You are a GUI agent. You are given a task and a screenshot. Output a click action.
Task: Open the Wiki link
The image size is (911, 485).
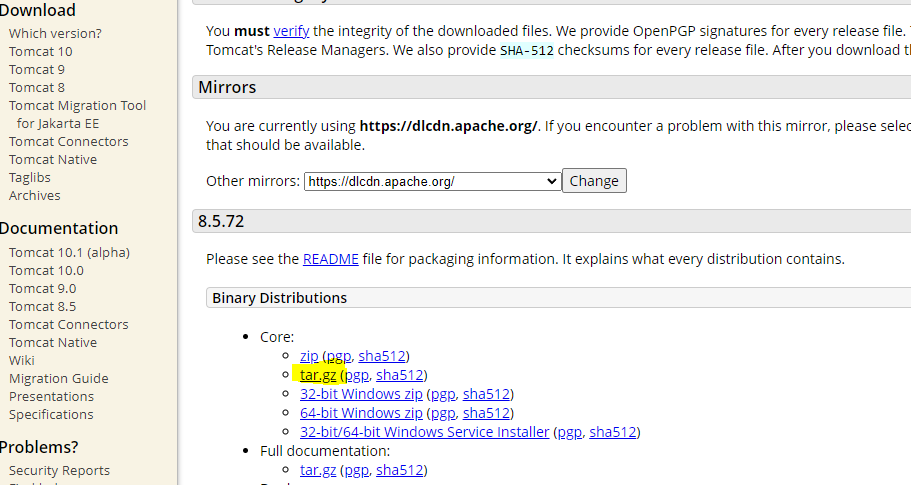click(x=21, y=361)
